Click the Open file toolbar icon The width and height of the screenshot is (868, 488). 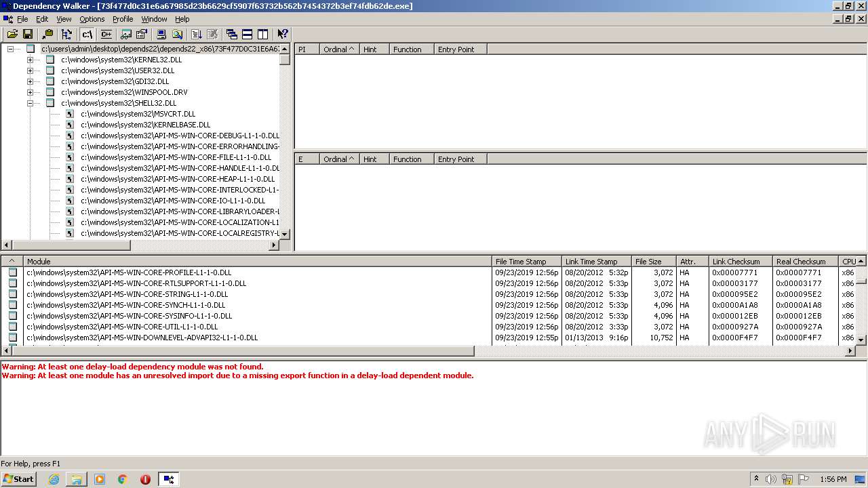coord(12,34)
